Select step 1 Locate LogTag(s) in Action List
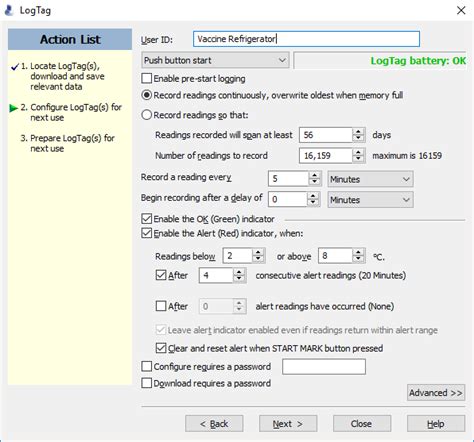The width and height of the screenshot is (474, 442). pyautogui.click(x=63, y=76)
